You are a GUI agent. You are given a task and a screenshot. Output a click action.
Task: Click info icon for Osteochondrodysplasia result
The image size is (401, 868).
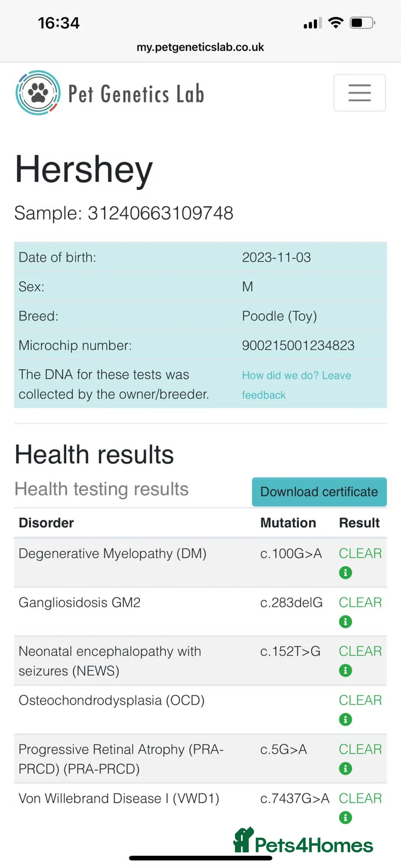[x=345, y=720]
